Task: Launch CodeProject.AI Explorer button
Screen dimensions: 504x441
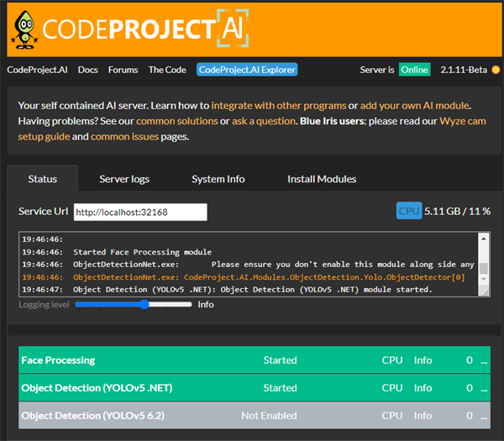Action: pos(247,70)
